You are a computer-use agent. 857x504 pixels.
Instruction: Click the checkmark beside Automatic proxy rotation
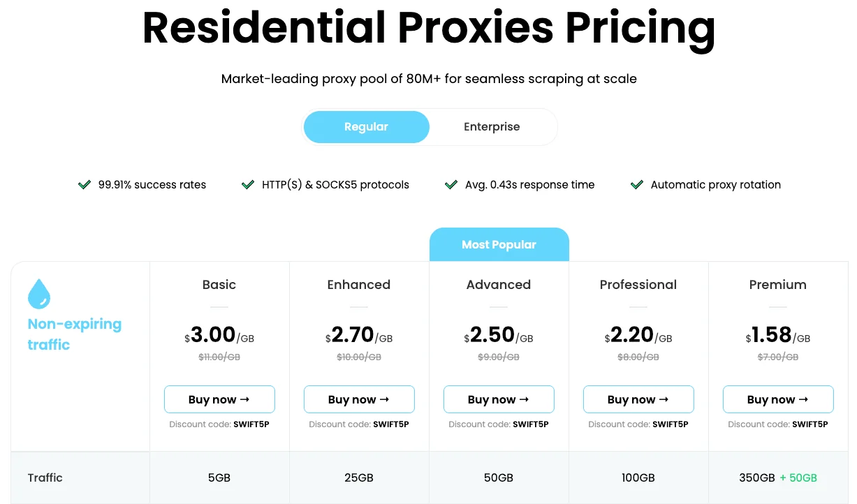point(636,184)
